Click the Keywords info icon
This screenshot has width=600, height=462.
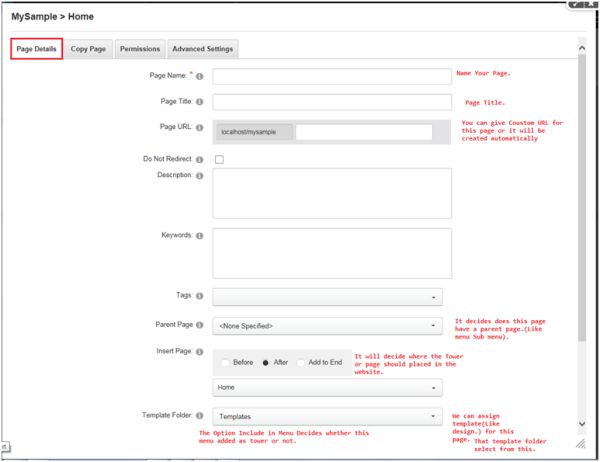coord(199,236)
